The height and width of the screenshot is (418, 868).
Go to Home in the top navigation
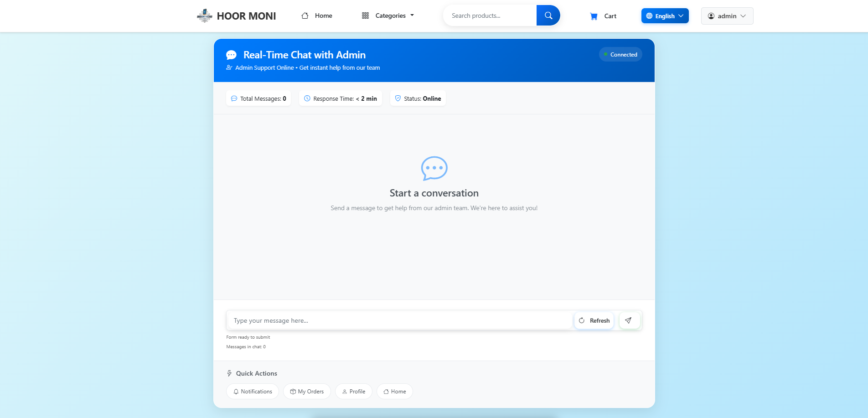pos(317,15)
